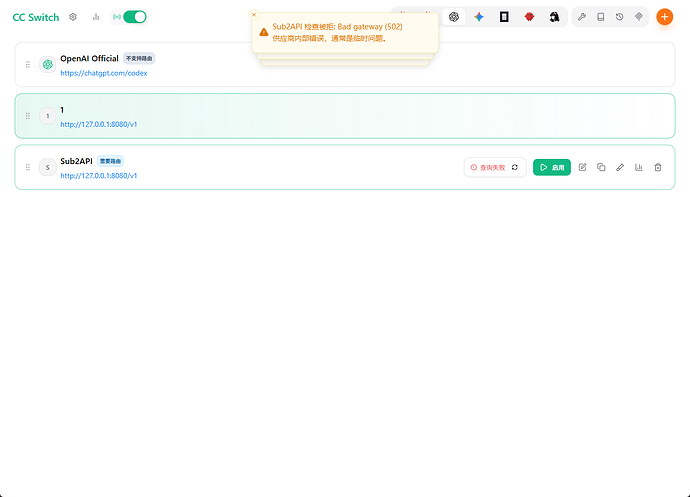Select the black square app tab
Screen dimensions: 690x497
[504, 17]
